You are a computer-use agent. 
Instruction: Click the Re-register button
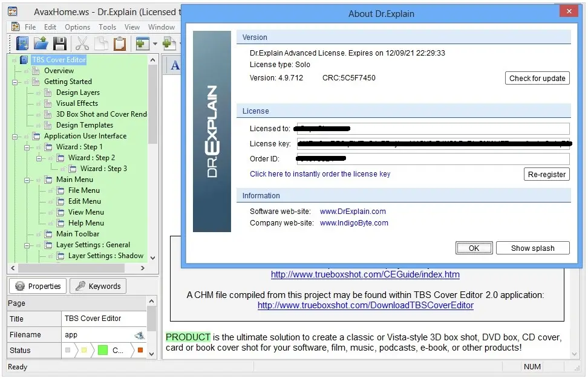pos(546,174)
